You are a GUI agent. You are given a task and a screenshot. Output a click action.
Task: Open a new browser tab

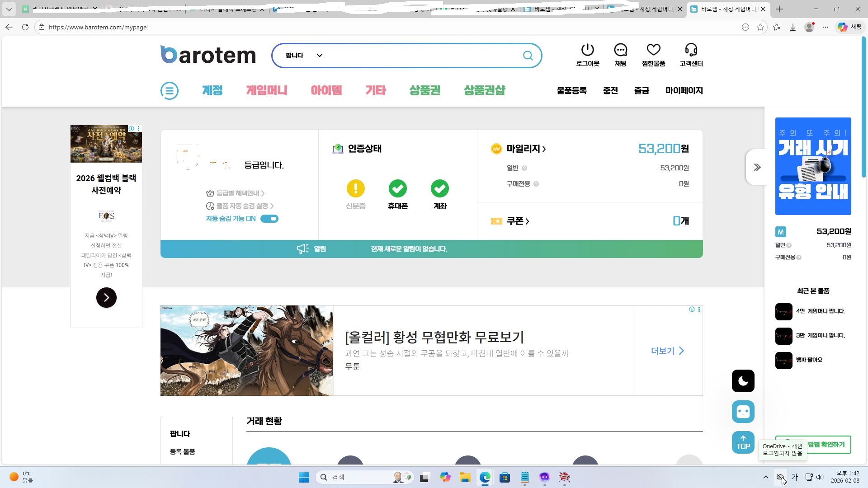tap(779, 9)
